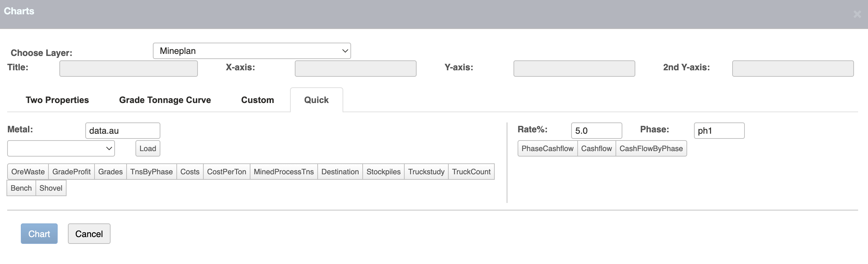
Task: Focus the Rate% input field
Action: pyautogui.click(x=596, y=131)
